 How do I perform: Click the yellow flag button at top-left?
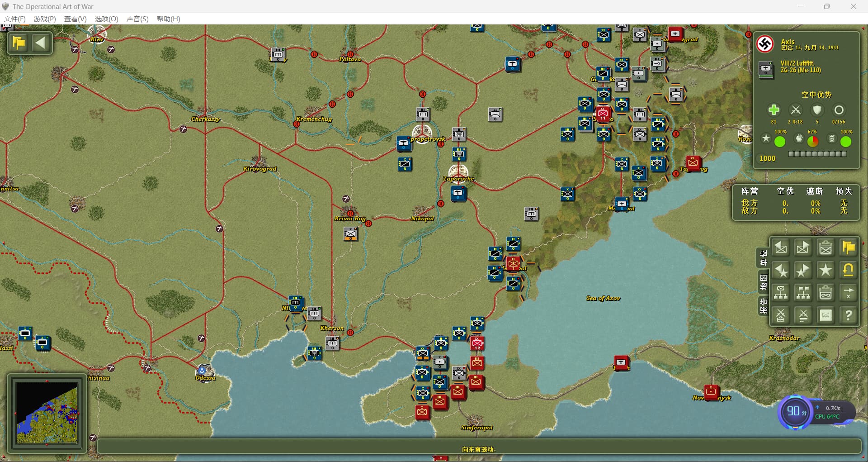point(19,43)
